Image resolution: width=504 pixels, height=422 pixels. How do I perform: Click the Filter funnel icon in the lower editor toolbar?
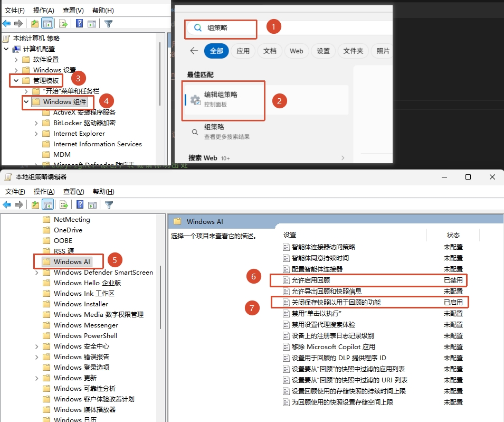(x=109, y=204)
